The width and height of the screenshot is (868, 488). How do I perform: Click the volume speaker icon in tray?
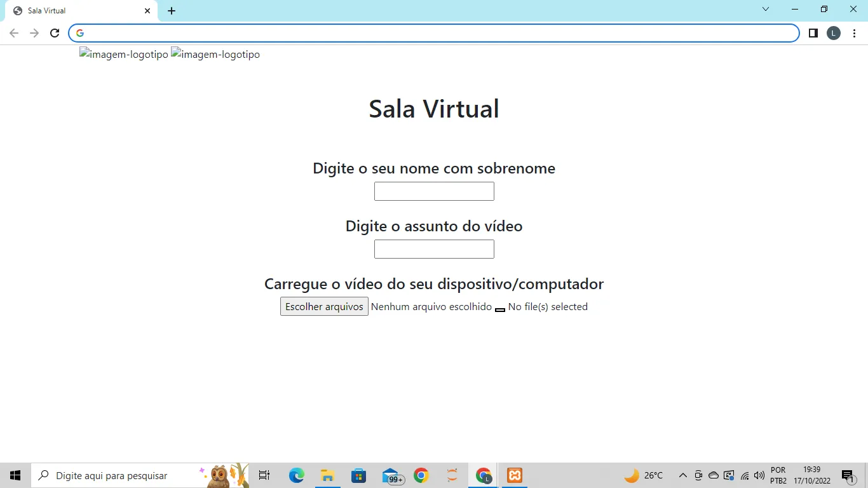759,475
